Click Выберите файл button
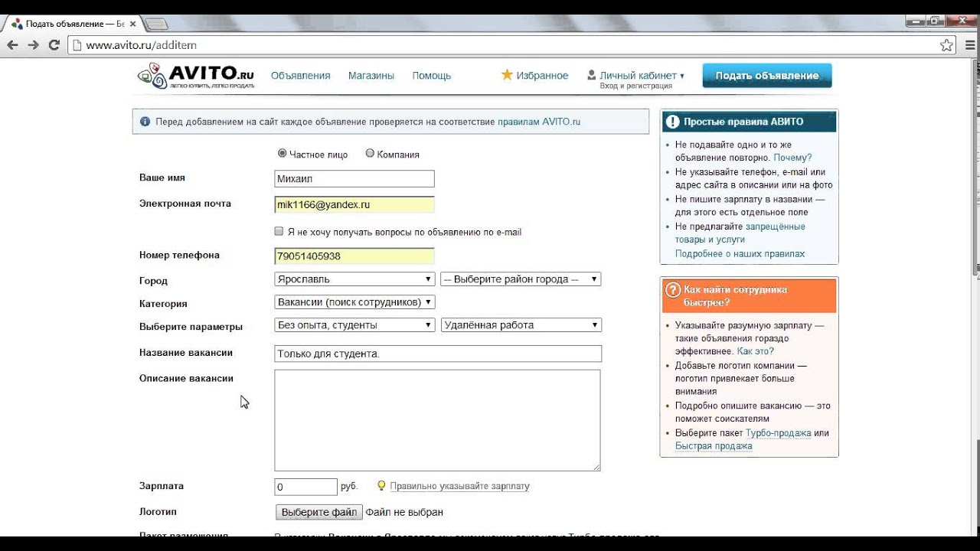Viewport: 980px width, 551px height. [318, 512]
